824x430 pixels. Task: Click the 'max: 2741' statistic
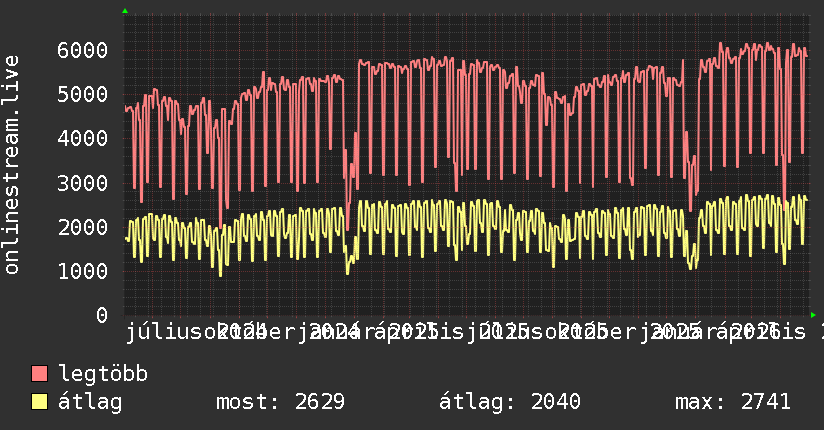coord(733,402)
